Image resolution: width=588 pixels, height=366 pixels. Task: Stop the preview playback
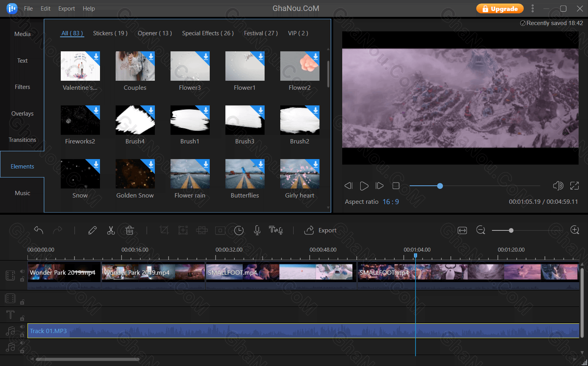click(x=396, y=186)
